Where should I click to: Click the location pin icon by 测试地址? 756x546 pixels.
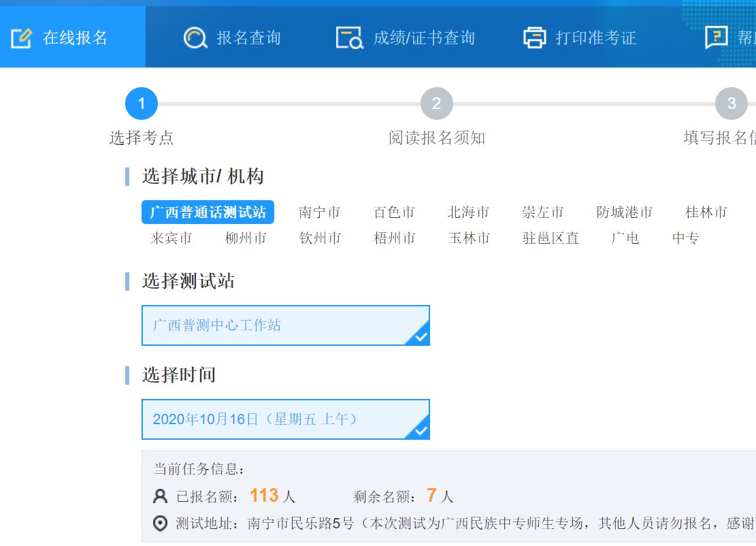pyautogui.click(x=161, y=524)
